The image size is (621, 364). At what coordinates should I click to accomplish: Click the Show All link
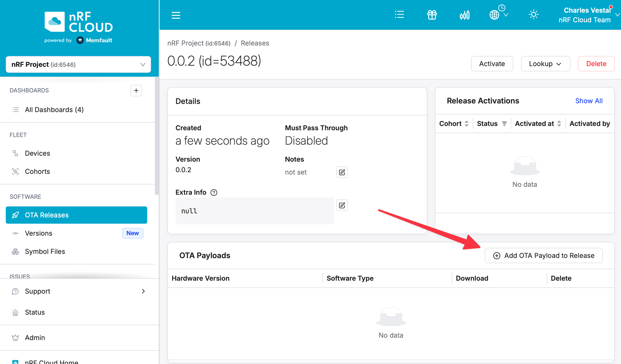[x=588, y=101]
